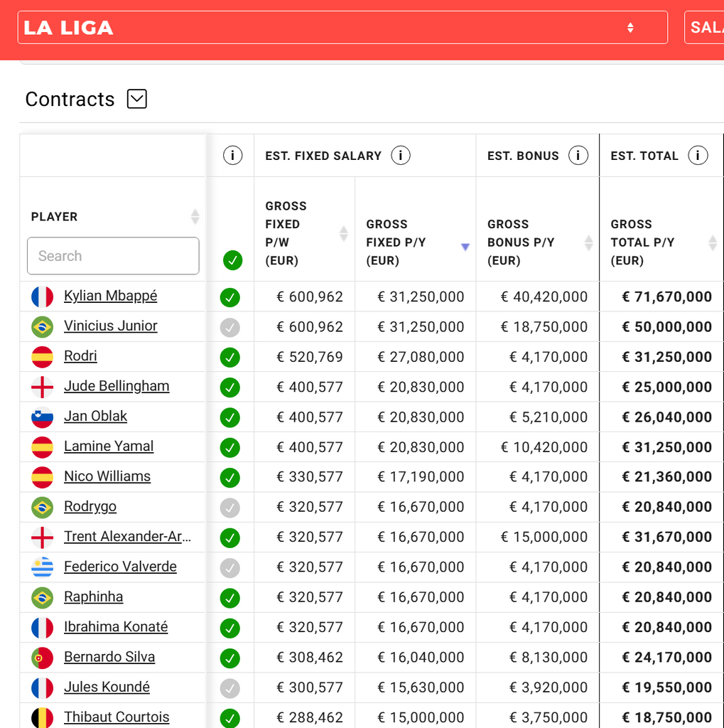Open the LA LIGA league dropdown

[342, 28]
